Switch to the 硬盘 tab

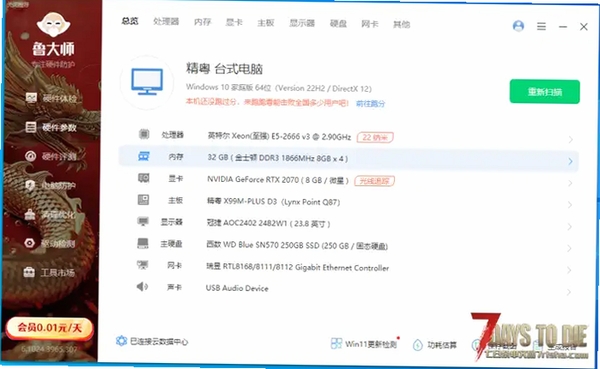pos(338,23)
